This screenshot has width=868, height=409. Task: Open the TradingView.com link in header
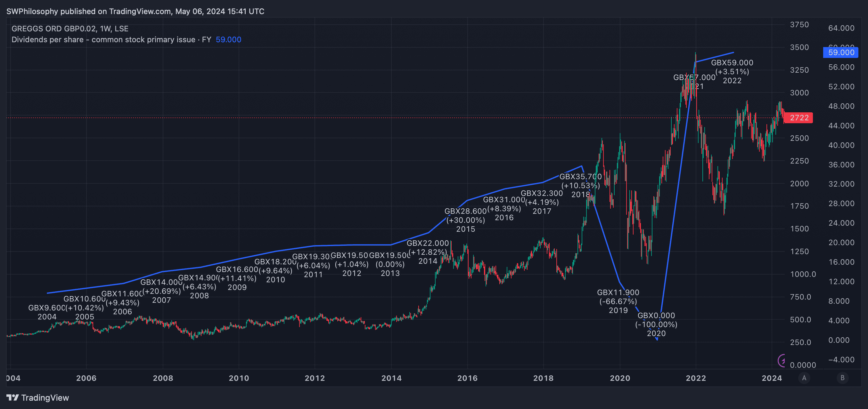pyautogui.click(x=140, y=12)
